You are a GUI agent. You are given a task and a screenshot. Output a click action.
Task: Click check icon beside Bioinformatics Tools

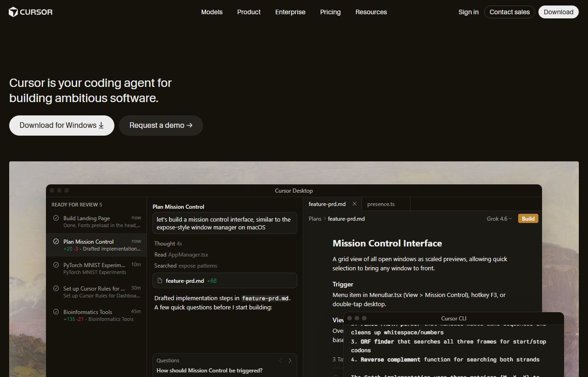56,312
